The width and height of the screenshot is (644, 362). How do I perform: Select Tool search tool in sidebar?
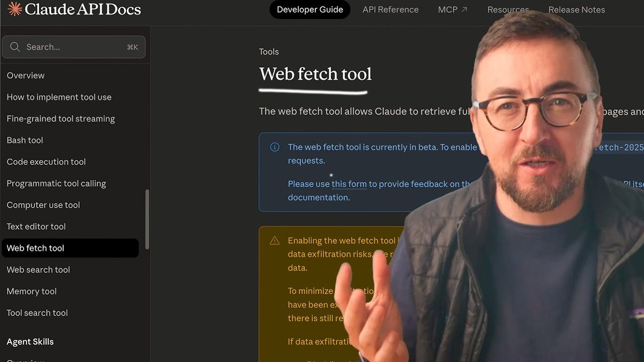37,313
